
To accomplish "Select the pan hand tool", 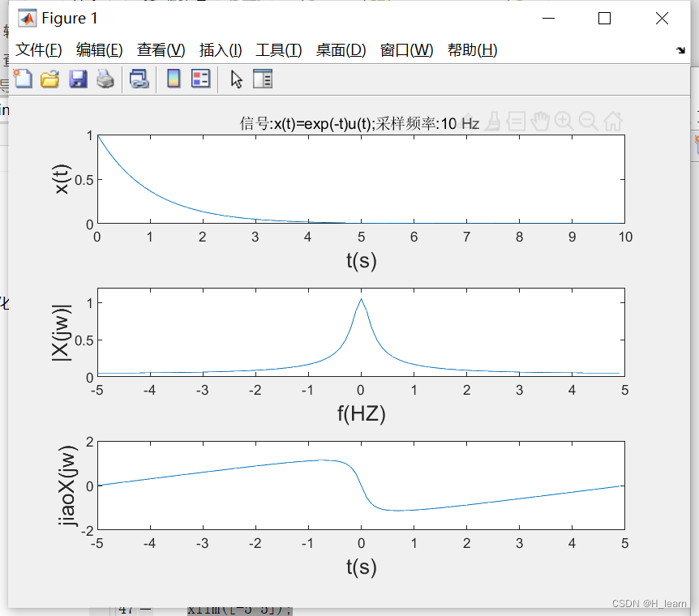I will point(540,121).
